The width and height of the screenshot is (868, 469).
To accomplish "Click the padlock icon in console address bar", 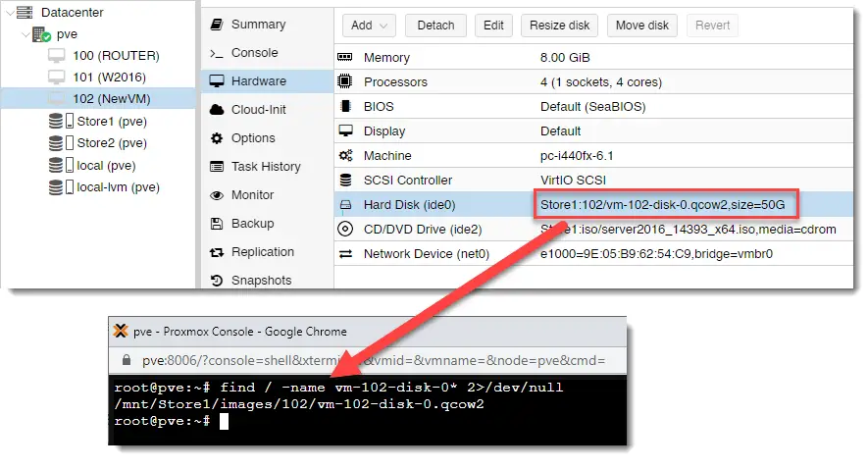I will pos(127,360).
